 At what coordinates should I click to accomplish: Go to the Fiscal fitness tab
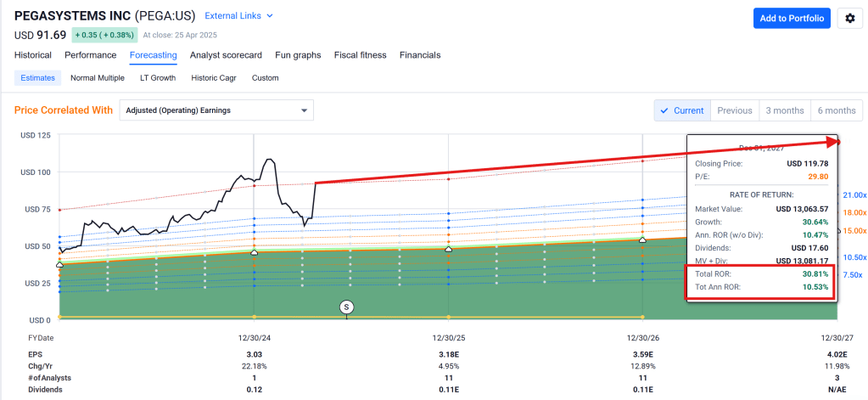360,55
